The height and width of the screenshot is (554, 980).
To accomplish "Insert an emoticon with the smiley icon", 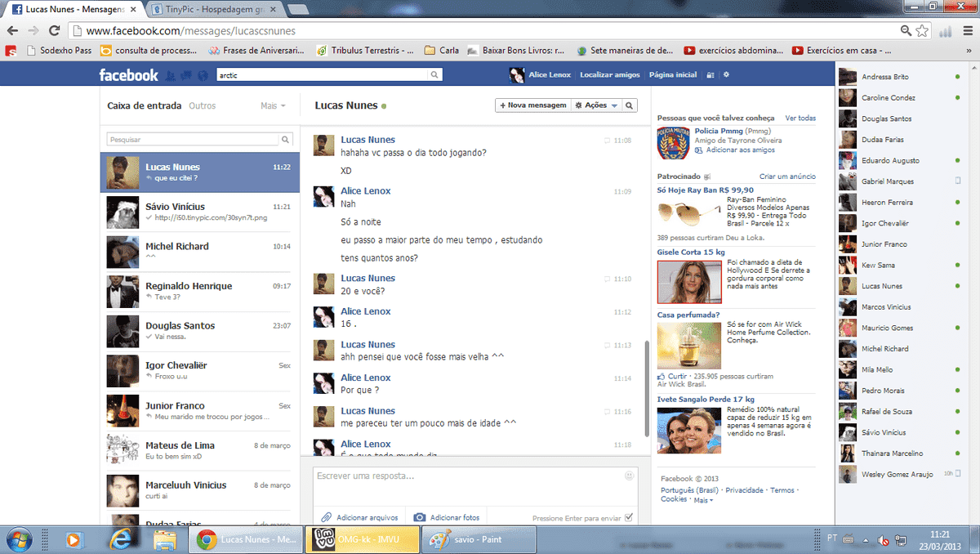I will 628,474.
